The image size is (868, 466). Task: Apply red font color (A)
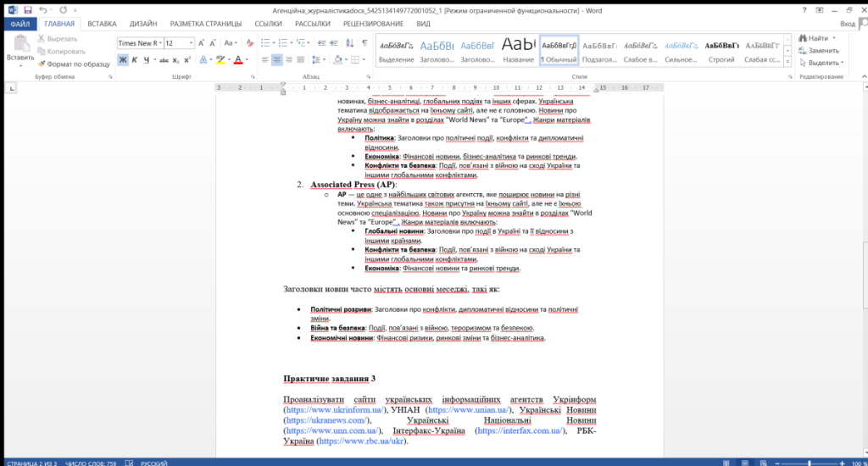pos(238,60)
